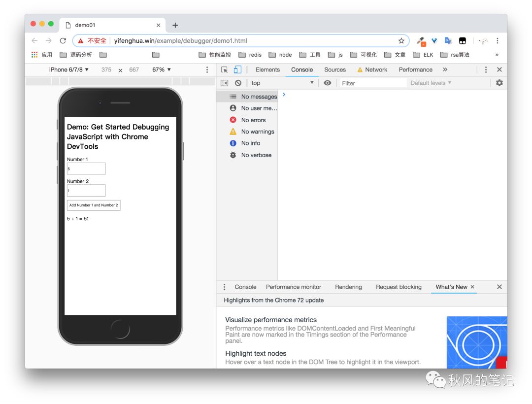Click Add Number 1 and Number 2
The width and height of the screenshot is (532, 404).
tap(94, 205)
